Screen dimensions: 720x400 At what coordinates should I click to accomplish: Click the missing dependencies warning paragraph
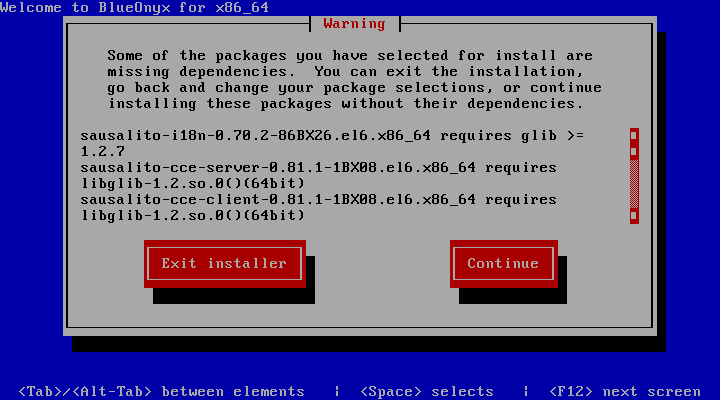(x=350, y=79)
